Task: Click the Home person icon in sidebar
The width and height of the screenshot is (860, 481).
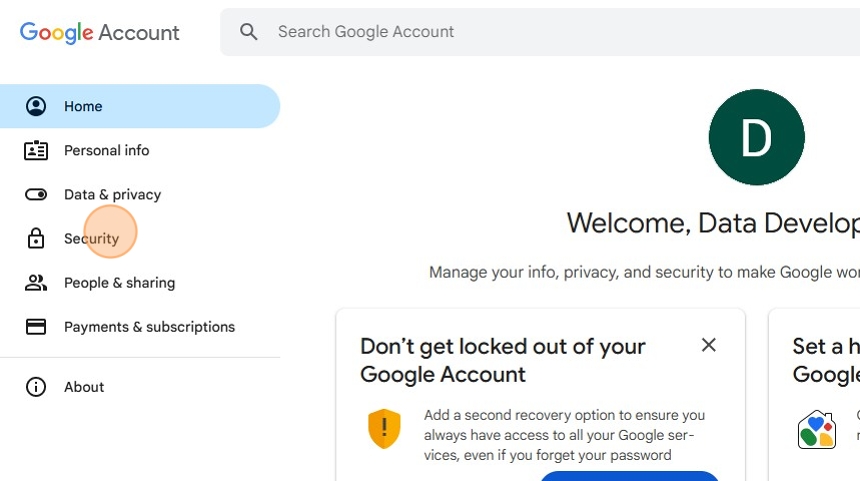Action: click(36, 106)
